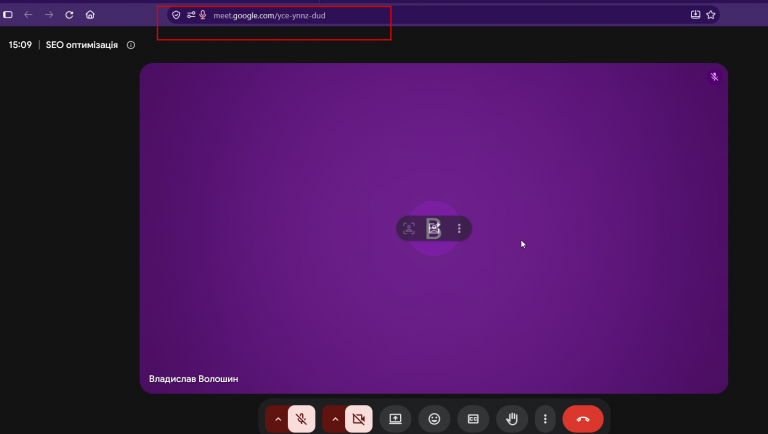Unmute the microphone in the call toolbar
The width and height of the screenshot is (768, 434).
point(301,419)
